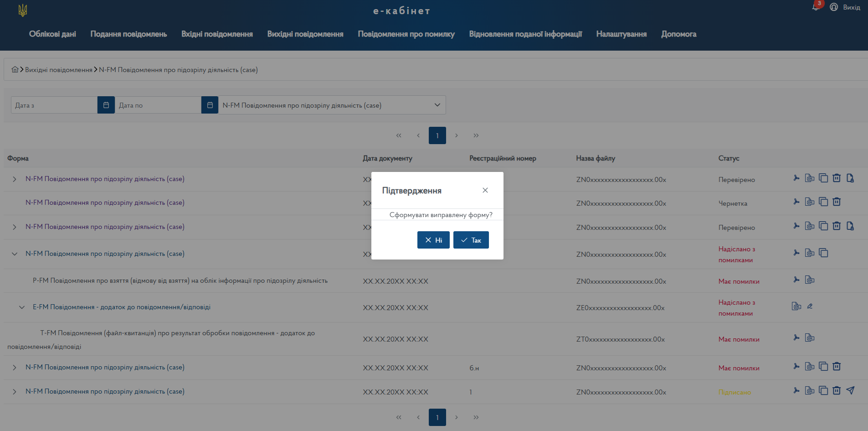Send the Підписано row with paper plane
This screenshot has height=431, width=868.
point(850,390)
